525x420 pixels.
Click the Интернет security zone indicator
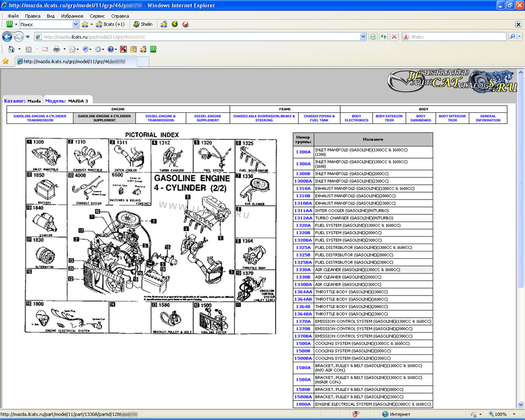(396, 414)
